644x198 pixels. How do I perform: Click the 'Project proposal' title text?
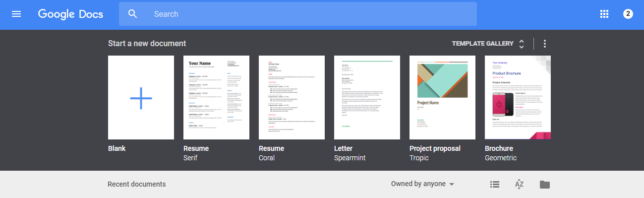(x=435, y=148)
